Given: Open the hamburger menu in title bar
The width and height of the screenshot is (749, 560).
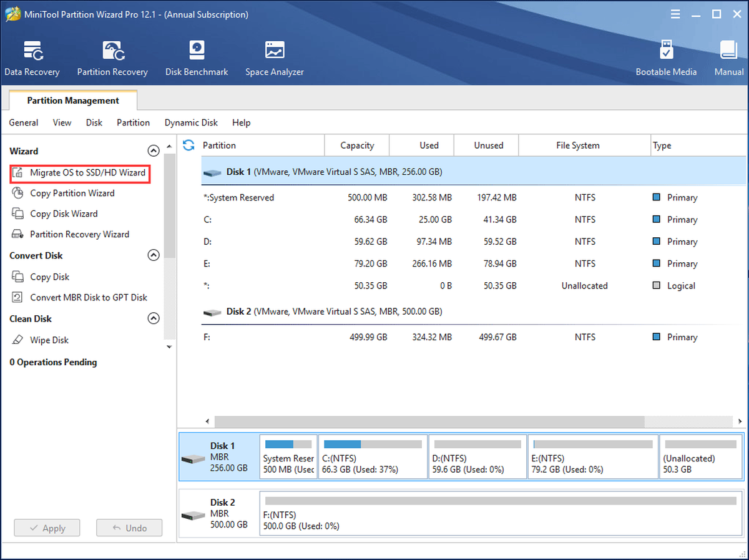Looking at the screenshot, I should coord(675,14).
